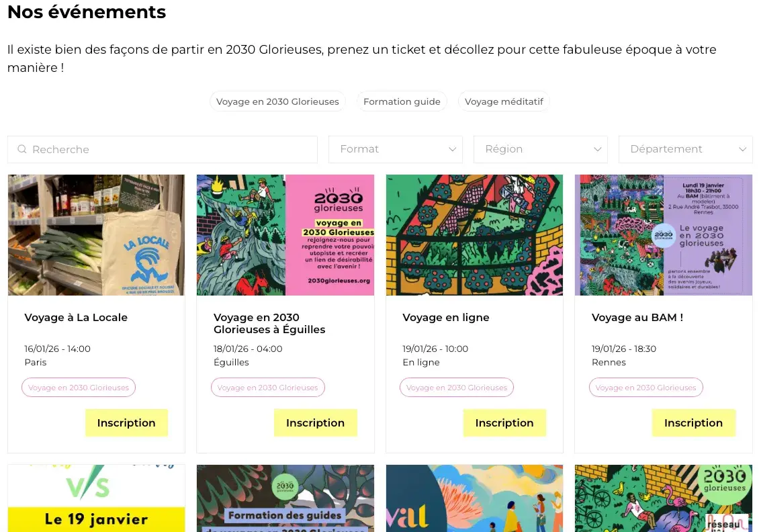Open the Voyage au BAM poster

[664, 235]
